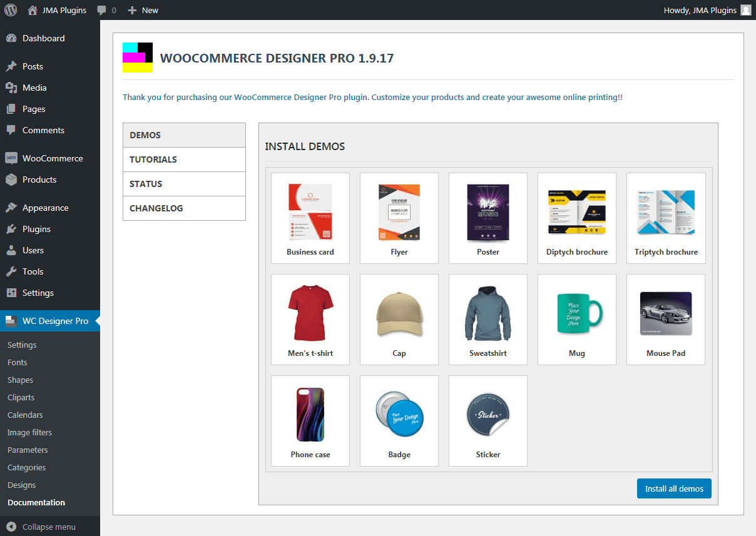
Task: Select the Business card demo
Action: tap(310, 218)
